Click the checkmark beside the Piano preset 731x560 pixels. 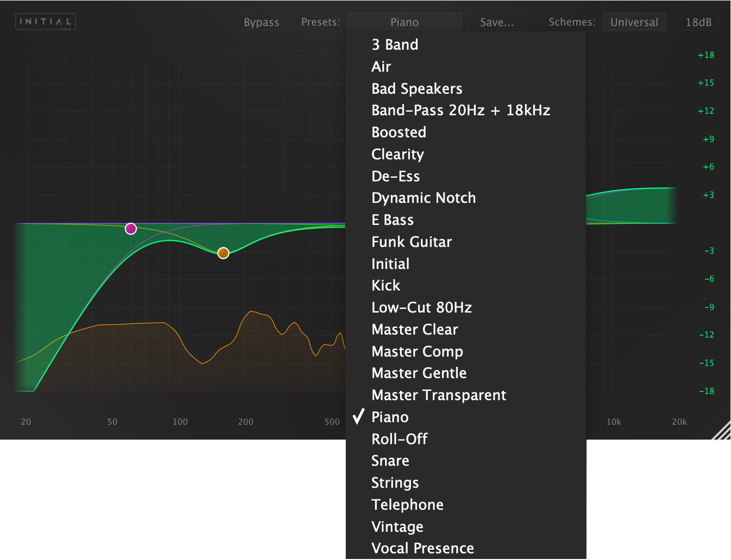(x=358, y=417)
